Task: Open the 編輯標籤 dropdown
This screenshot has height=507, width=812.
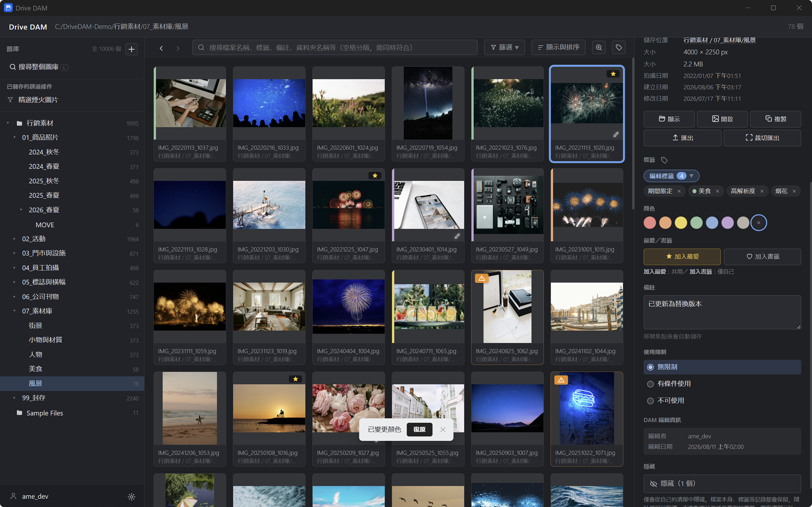Action: 671,176
